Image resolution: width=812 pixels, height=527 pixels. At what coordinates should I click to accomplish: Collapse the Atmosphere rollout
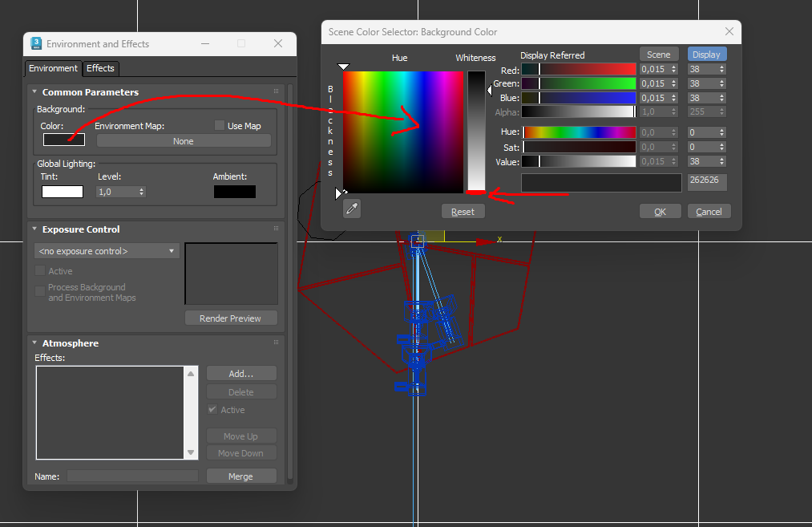[x=34, y=343]
